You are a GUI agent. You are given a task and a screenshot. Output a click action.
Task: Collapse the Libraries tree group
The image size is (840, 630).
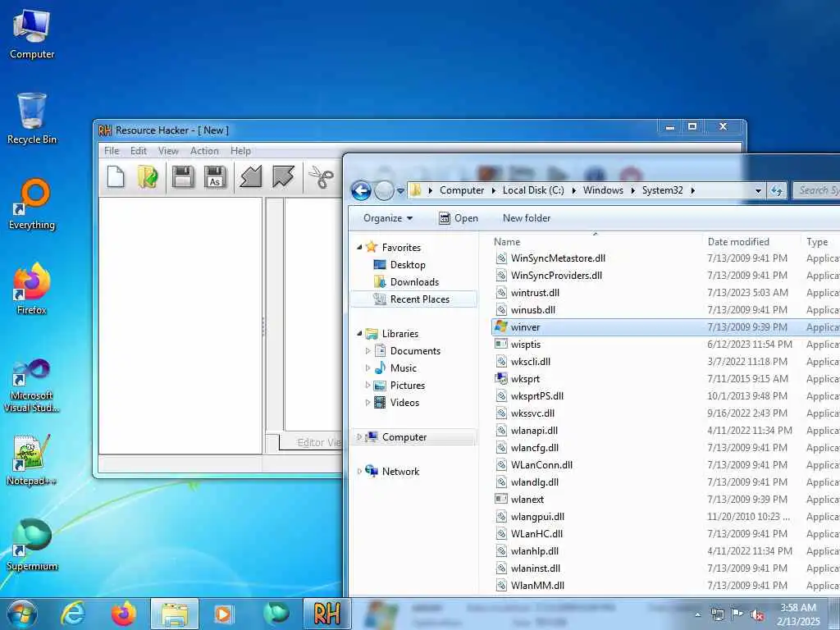coord(359,334)
